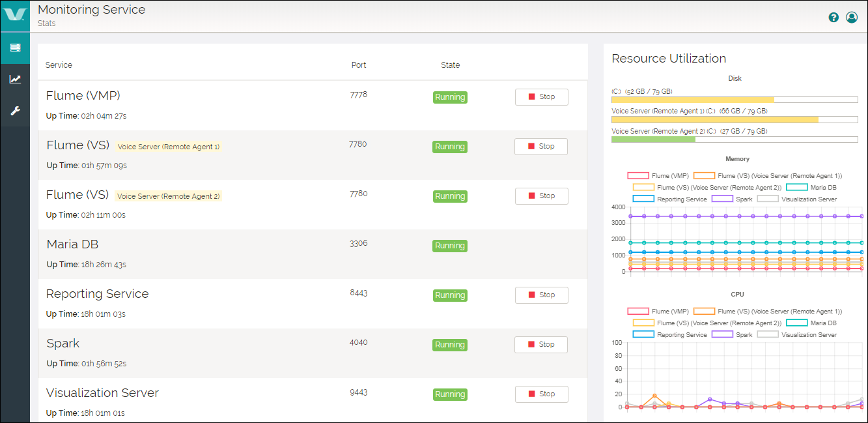This screenshot has width=868, height=423.
Task: Open settings via the wrench icon
Action: (x=15, y=109)
